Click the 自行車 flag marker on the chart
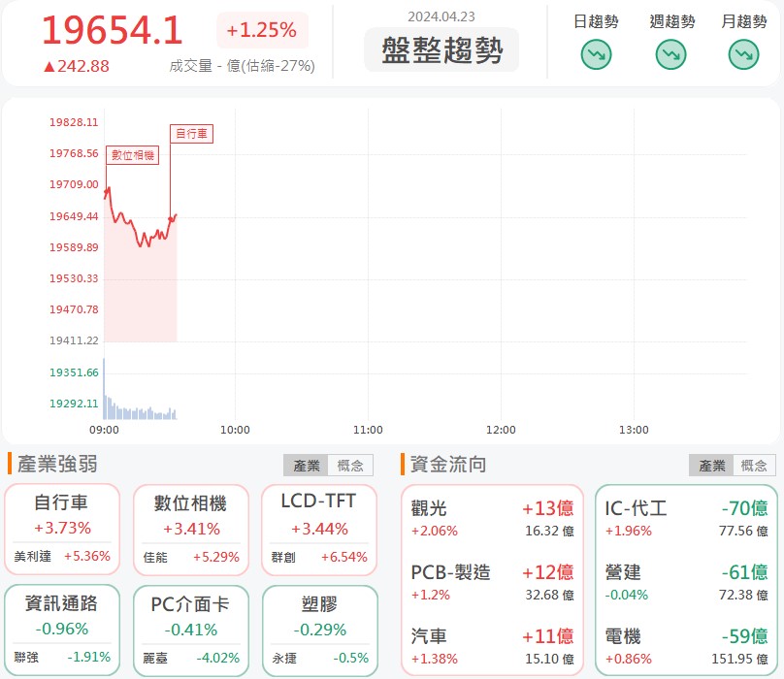The image size is (784, 679). click(191, 134)
